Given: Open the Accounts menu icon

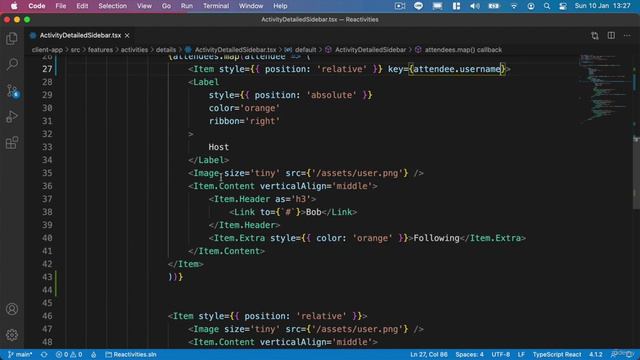Looking at the screenshot, I should [12, 309].
